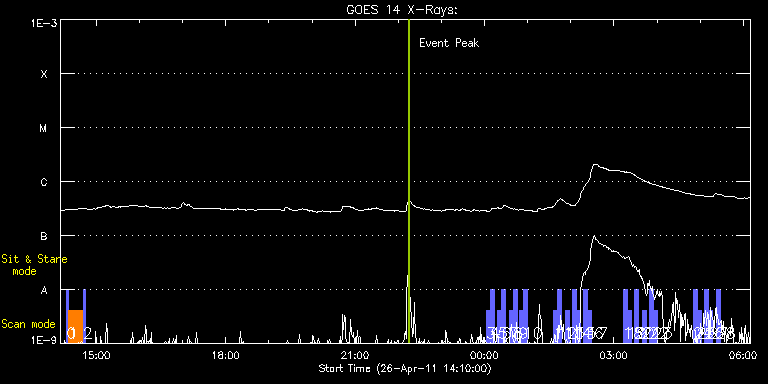Click the B flare class axis label
This screenshot has height=384, width=768.
(x=44, y=236)
